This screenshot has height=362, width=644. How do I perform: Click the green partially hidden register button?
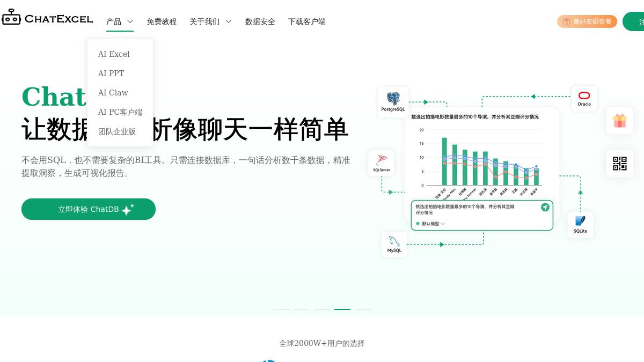[633, 21]
